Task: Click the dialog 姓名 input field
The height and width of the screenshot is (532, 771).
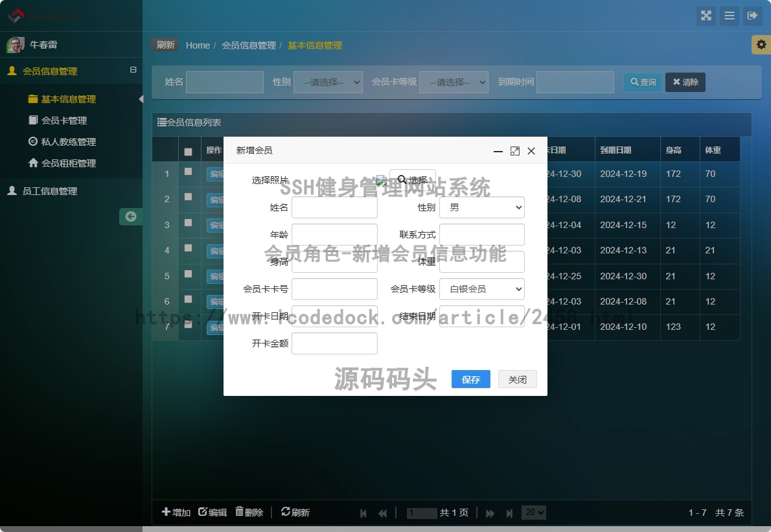Action: coord(334,207)
